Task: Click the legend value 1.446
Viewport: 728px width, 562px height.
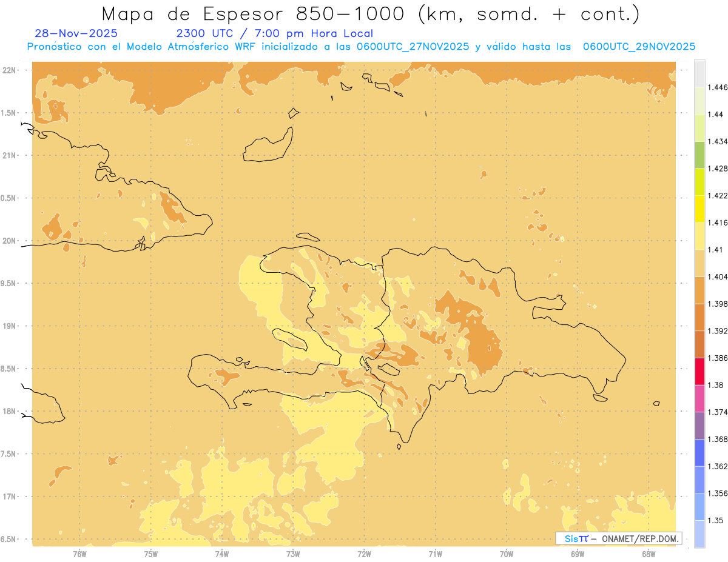Action: (718, 87)
